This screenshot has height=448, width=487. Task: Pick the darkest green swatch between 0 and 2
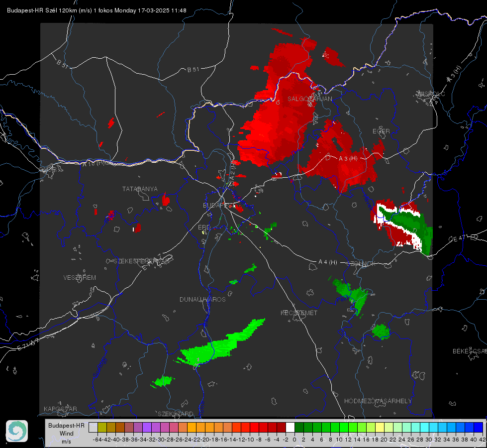[299, 427]
